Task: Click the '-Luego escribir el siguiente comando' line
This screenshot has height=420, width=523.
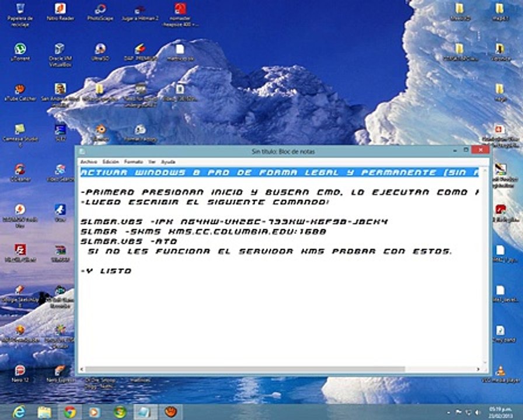Action: tap(205, 202)
